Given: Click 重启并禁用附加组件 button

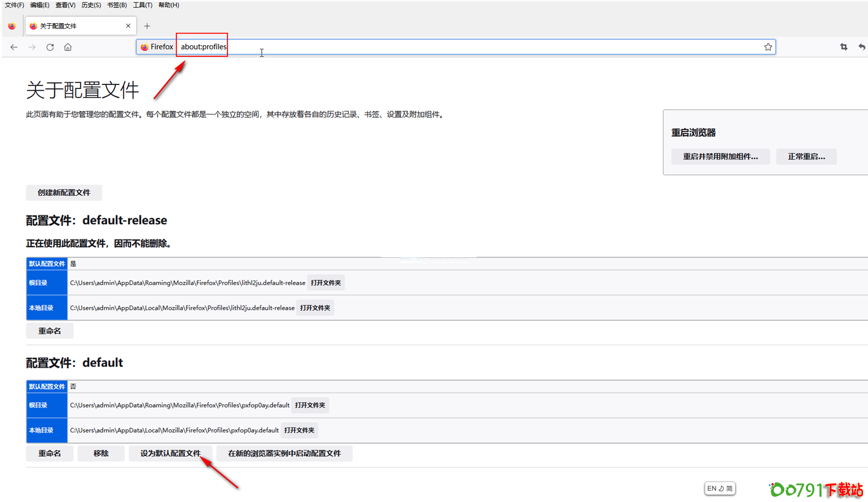Looking at the screenshot, I should pos(720,156).
